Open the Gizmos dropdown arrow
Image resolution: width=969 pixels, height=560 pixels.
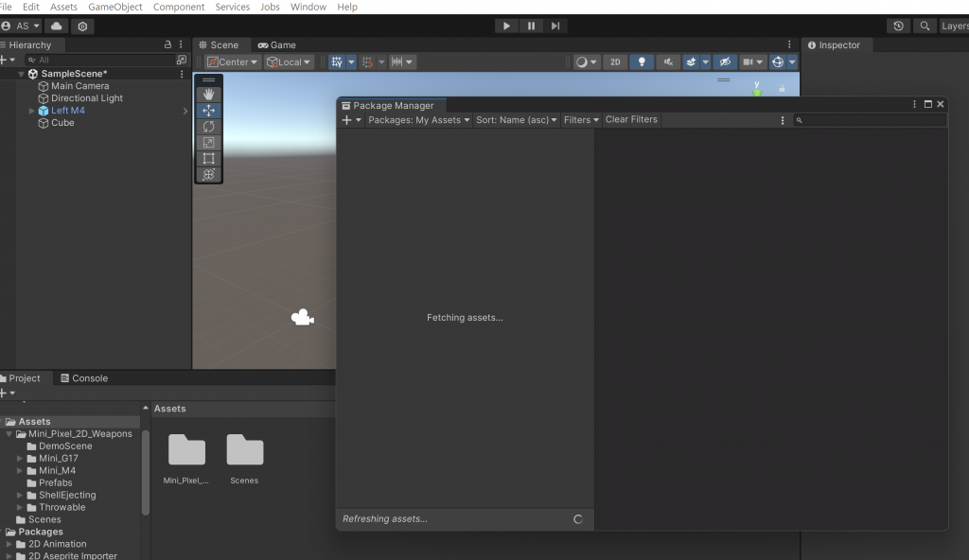[792, 61]
